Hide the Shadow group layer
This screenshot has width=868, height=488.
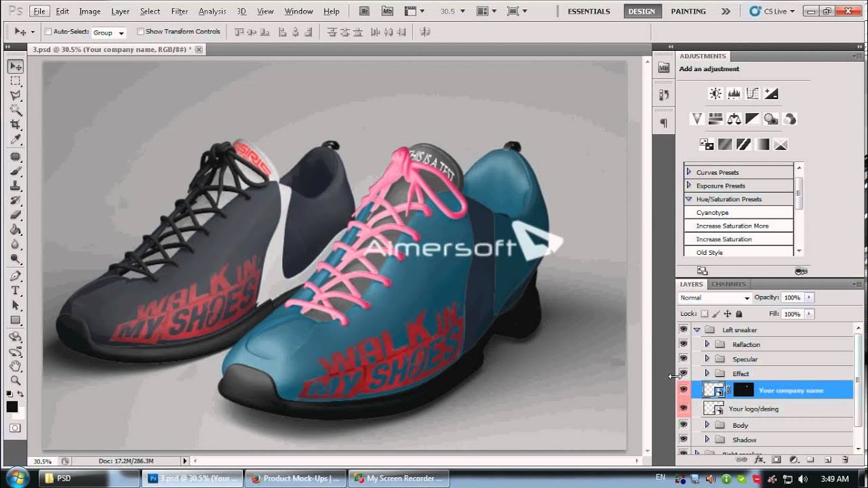[683, 439]
